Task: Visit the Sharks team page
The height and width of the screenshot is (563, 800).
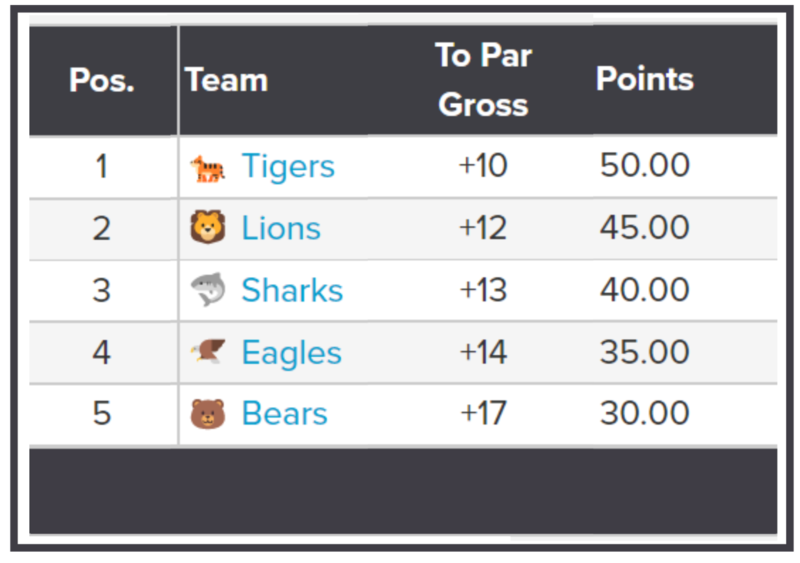Action: pyautogui.click(x=292, y=291)
